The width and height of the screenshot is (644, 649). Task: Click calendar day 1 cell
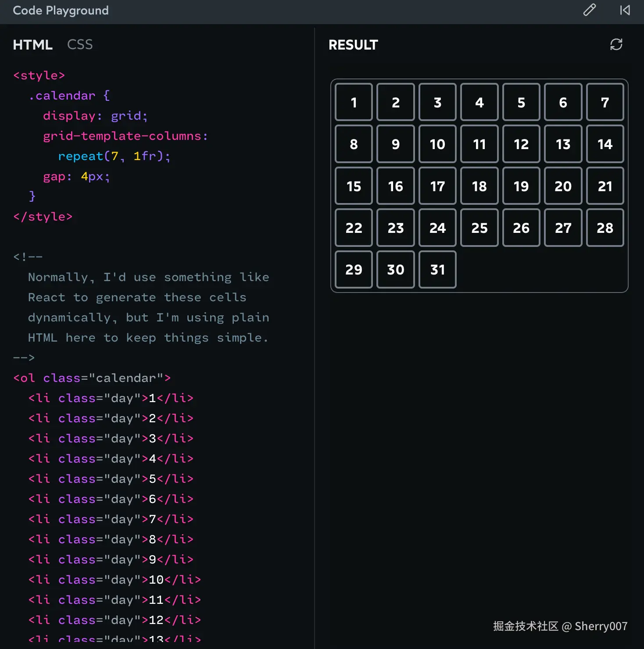(x=354, y=102)
